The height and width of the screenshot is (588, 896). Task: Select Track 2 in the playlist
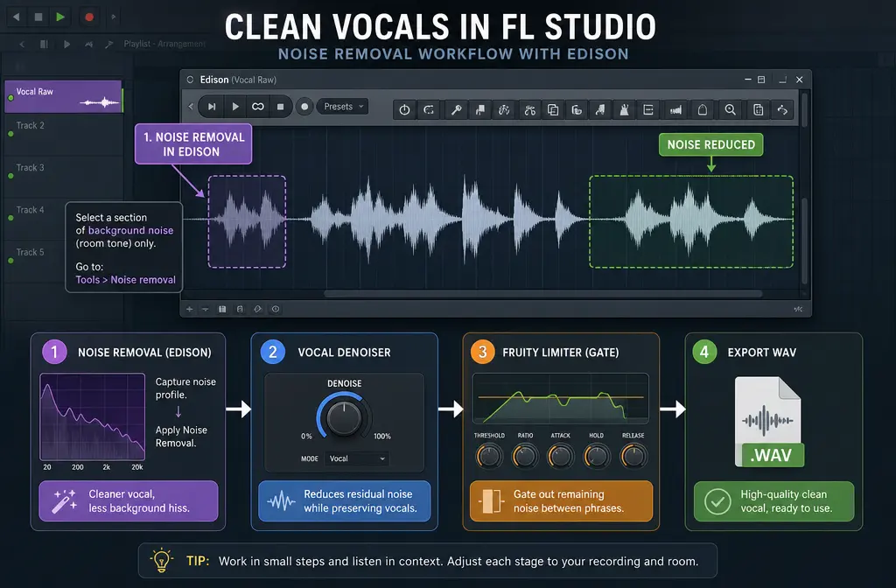63,134
